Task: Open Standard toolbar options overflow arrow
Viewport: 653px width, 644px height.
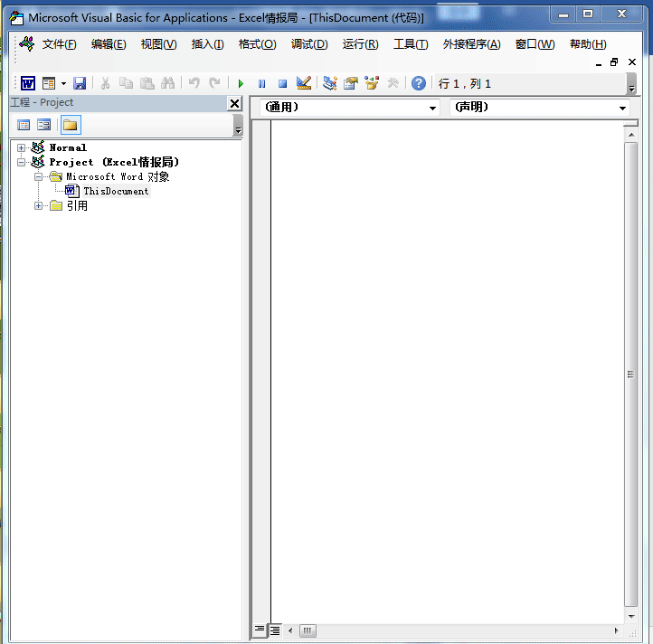Action: (x=632, y=84)
